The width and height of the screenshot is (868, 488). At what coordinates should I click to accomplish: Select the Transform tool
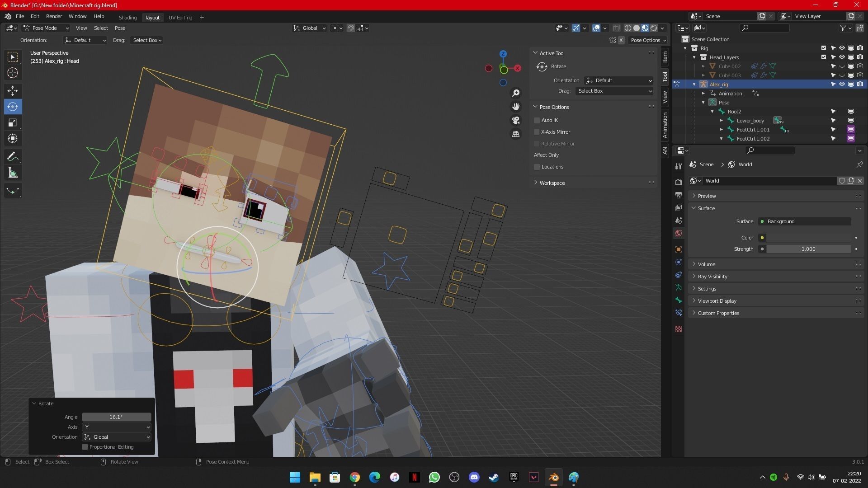click(x=13, y=138)
